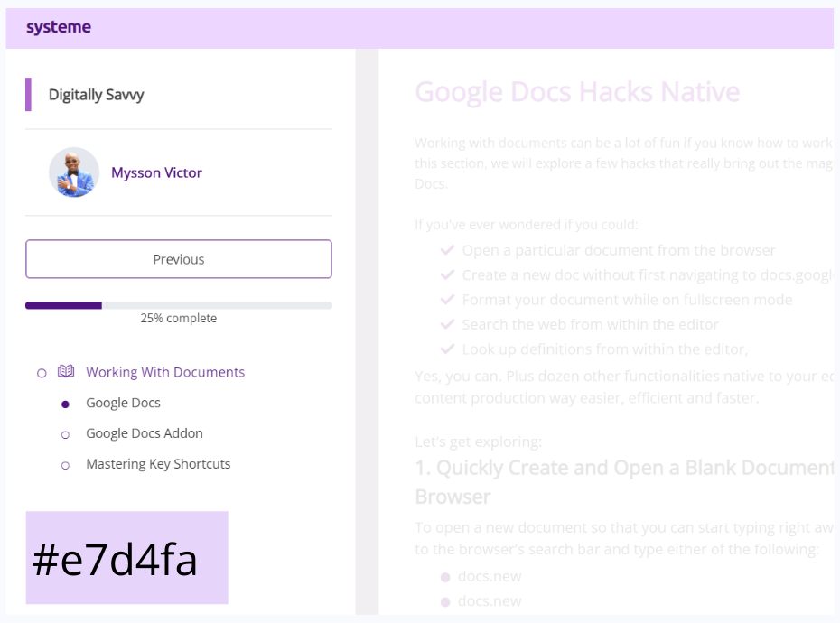This screenshot has height=623, width=840.
Task: Open the Mastering Key Shortcuts lesson
Action: point(159,464)
